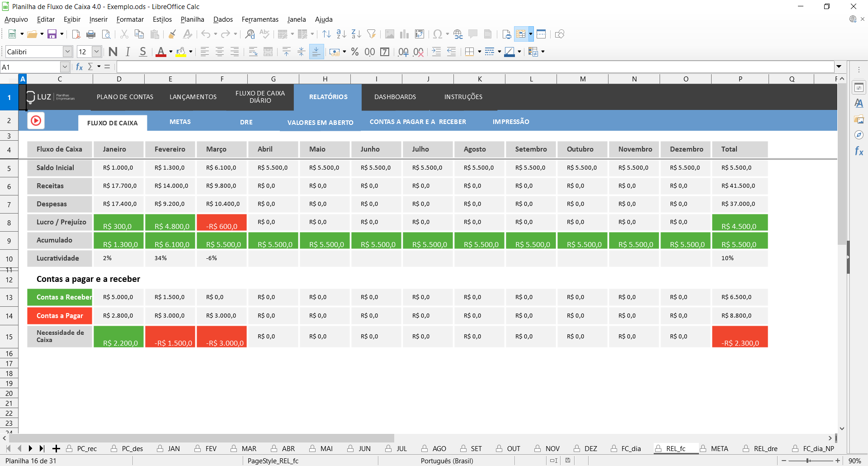
Task: Format cells as percent
Action: coord(355,52)
